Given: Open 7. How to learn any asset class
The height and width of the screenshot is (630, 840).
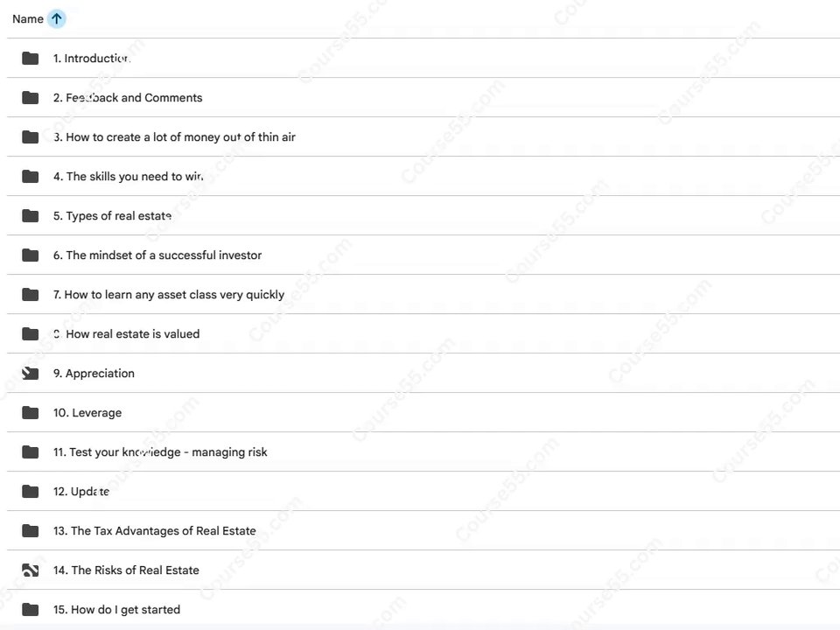Looking at the screenshot, I should click(x=169, y=295).
